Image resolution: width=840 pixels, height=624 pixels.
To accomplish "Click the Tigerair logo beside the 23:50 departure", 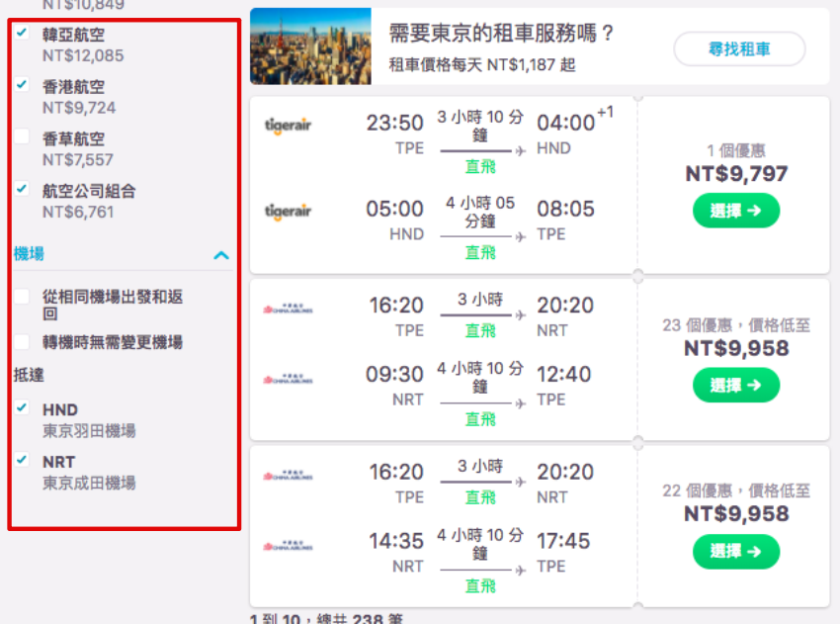I will [288, 126].
